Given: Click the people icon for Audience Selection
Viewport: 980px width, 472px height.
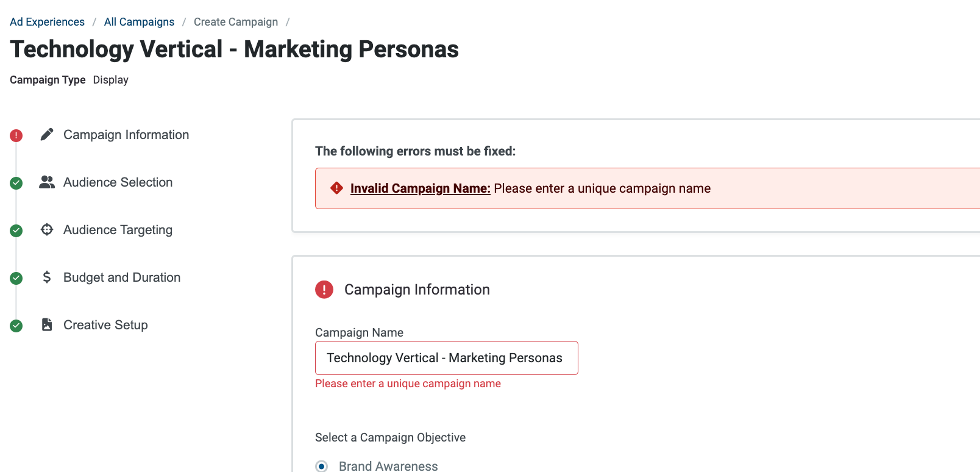Looking at the screenshot, I should coord(47,182).
